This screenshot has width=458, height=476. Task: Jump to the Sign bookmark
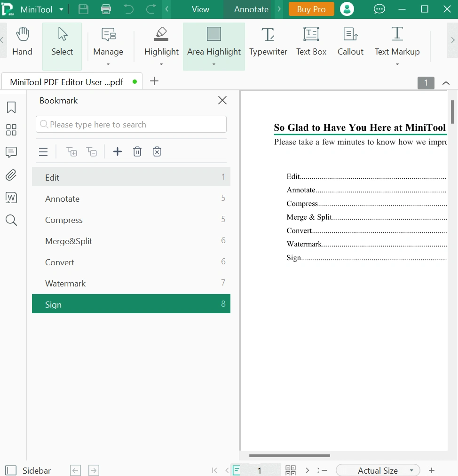131,304
